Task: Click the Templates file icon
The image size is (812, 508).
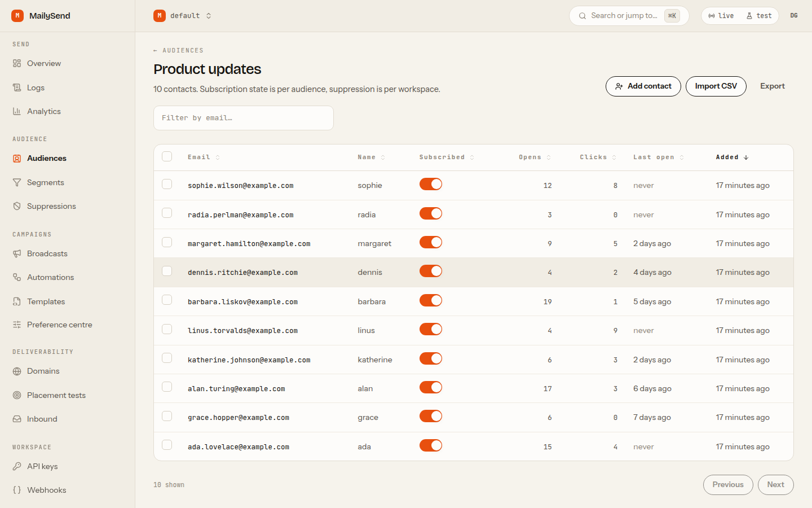Action: [17, 301]
